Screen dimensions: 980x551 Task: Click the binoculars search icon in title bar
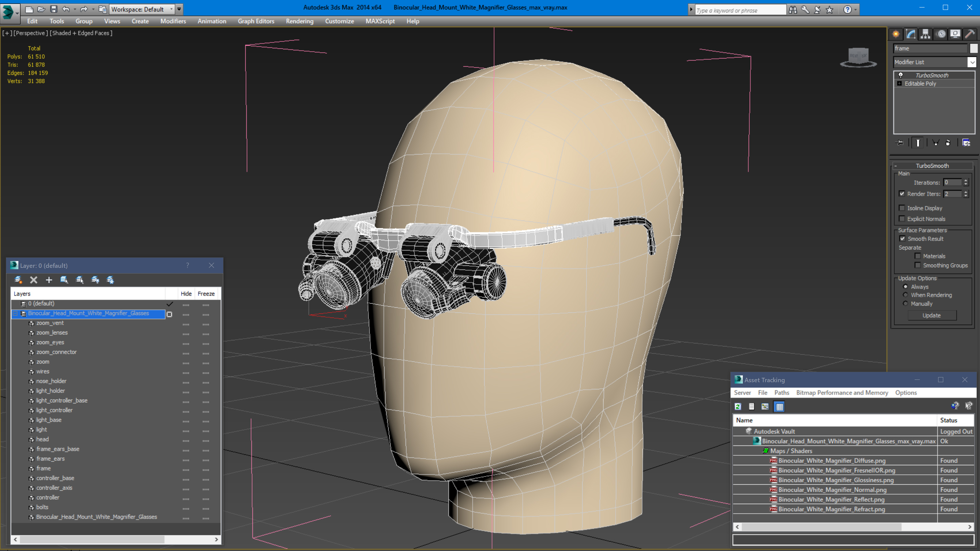coord(793,10)
